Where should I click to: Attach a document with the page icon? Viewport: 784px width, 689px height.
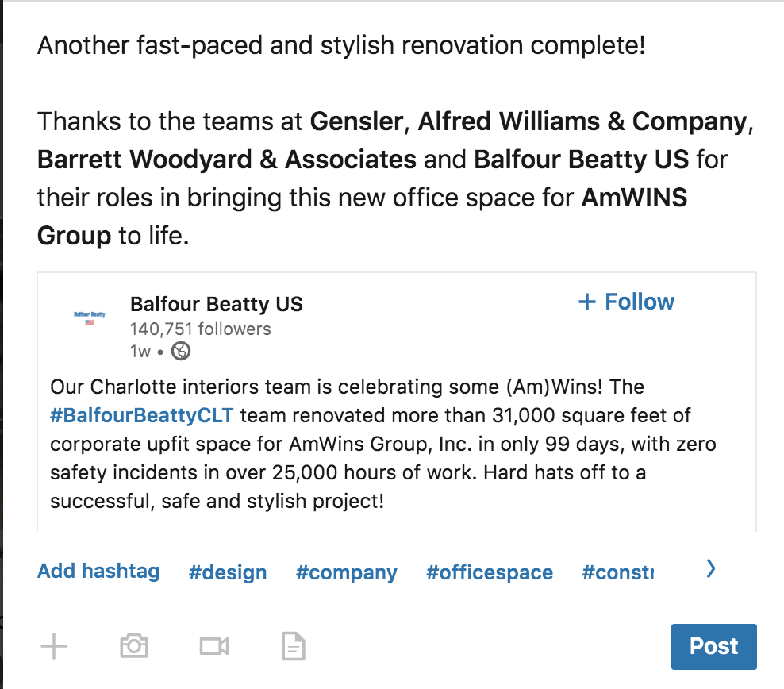[x=294, y=647]
